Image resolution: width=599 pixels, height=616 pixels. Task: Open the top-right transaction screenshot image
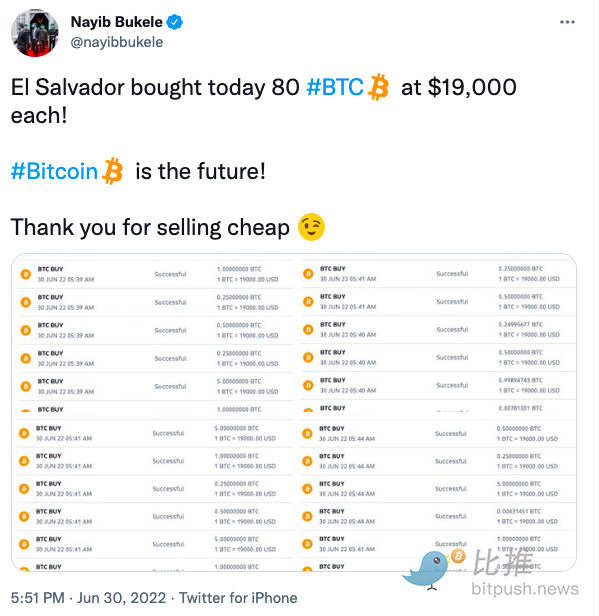coord(438,336)
